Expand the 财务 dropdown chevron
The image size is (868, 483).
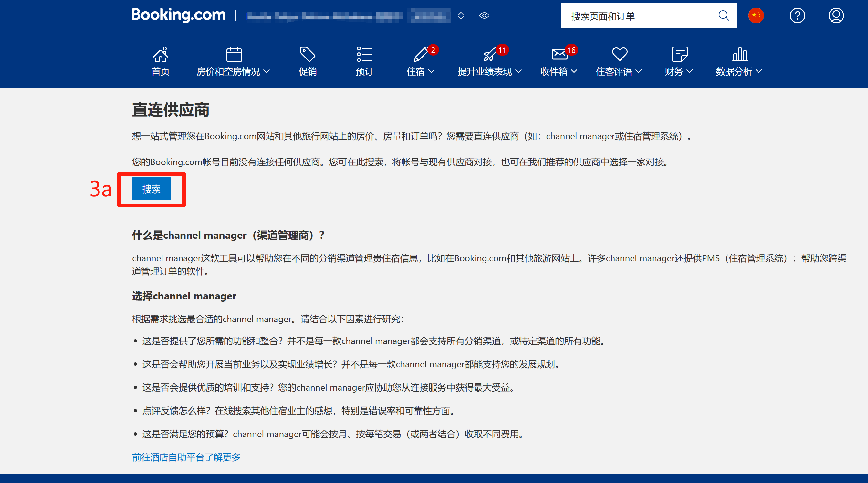[690, 71]
